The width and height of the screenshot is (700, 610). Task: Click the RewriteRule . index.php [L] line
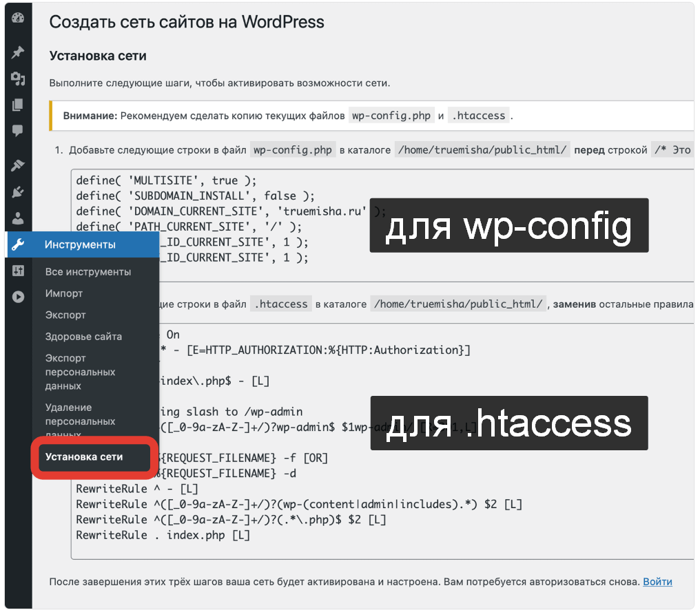tap(163, 535)
